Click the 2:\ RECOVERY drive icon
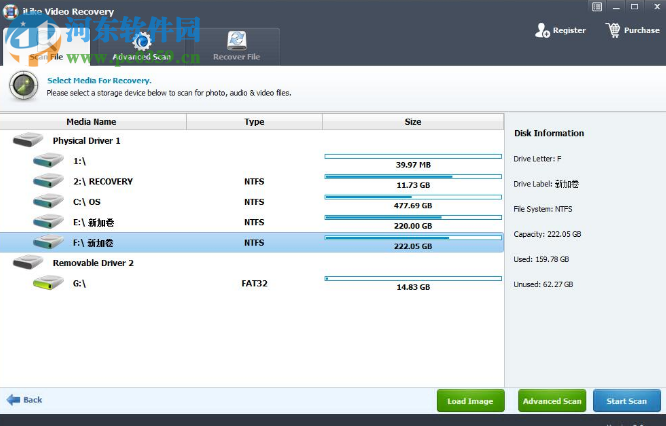 [x=47, y=182]
